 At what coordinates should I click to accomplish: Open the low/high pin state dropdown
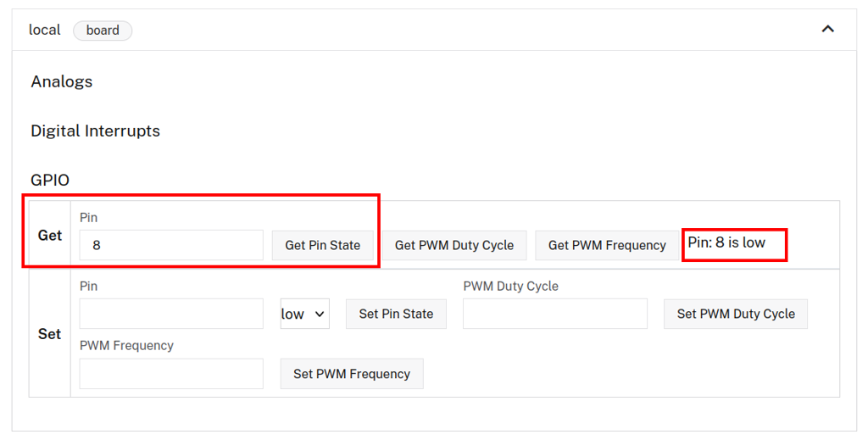[304, 314]
